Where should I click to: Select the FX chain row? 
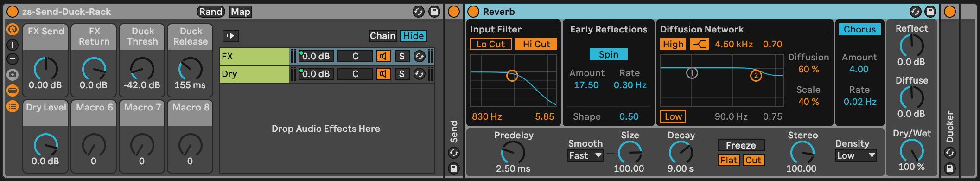tap(254, 56)
